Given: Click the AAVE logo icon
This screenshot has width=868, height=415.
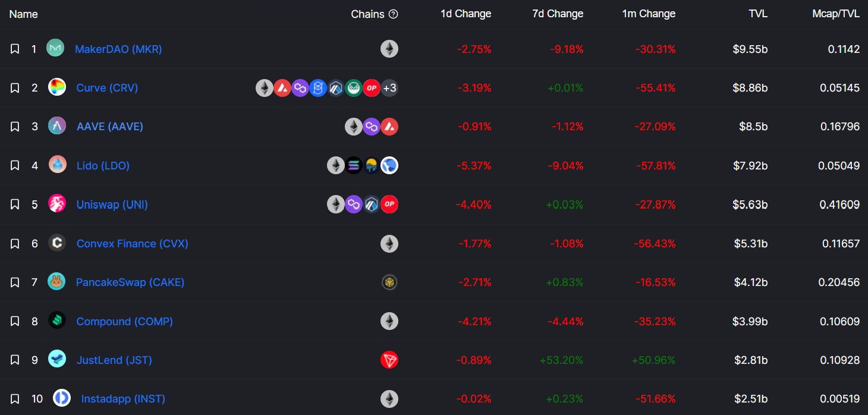Looking at the screenshot, I should [x=57, y=126].
